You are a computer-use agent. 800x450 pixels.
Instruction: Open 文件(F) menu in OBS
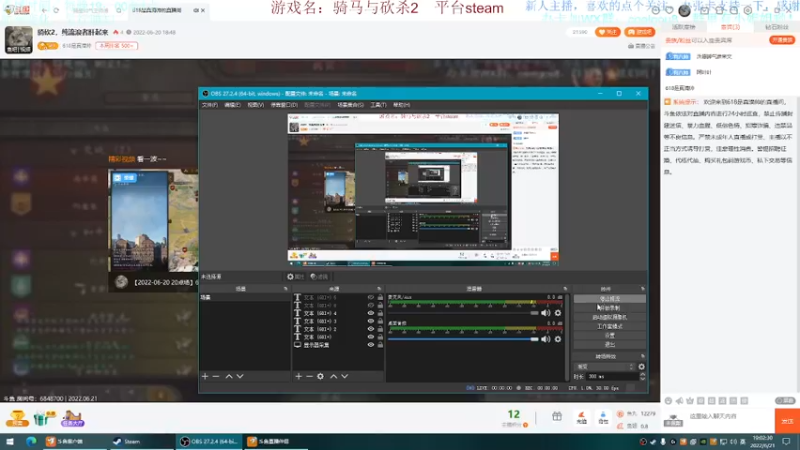click(210, 105)
